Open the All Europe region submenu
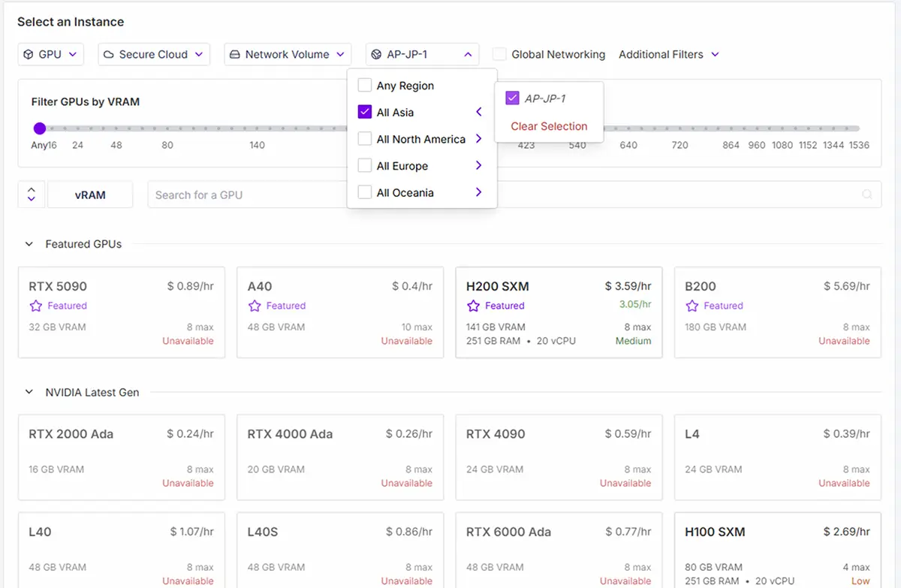 pos(478,166)
